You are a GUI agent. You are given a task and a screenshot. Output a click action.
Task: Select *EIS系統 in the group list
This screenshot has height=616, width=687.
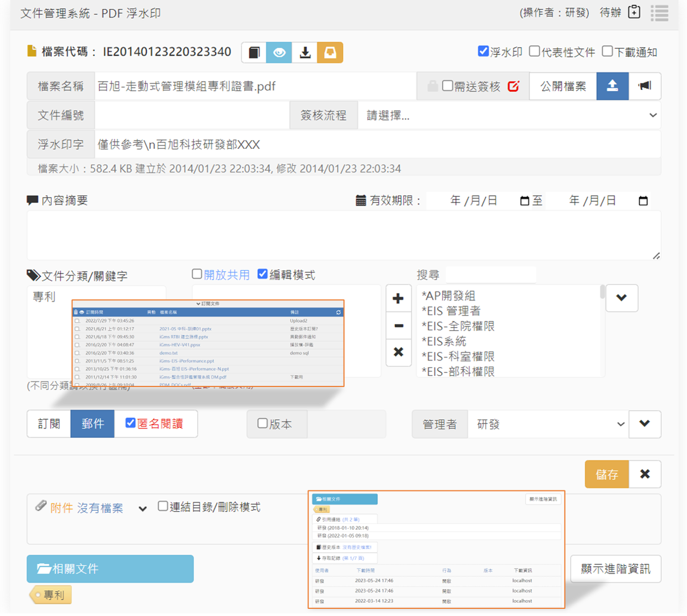tap(444, 341)
